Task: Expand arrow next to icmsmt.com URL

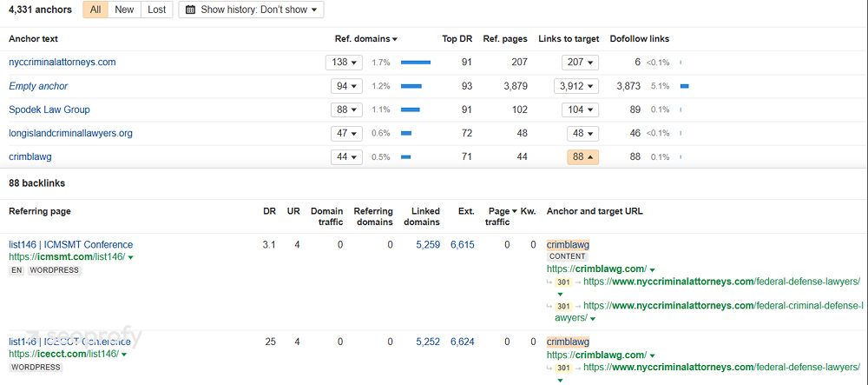Action: tap(131, 257)
